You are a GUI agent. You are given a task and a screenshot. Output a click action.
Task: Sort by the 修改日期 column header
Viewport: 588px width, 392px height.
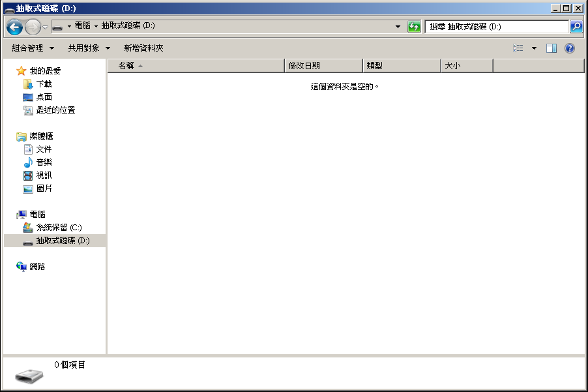(x=323, y=66)
